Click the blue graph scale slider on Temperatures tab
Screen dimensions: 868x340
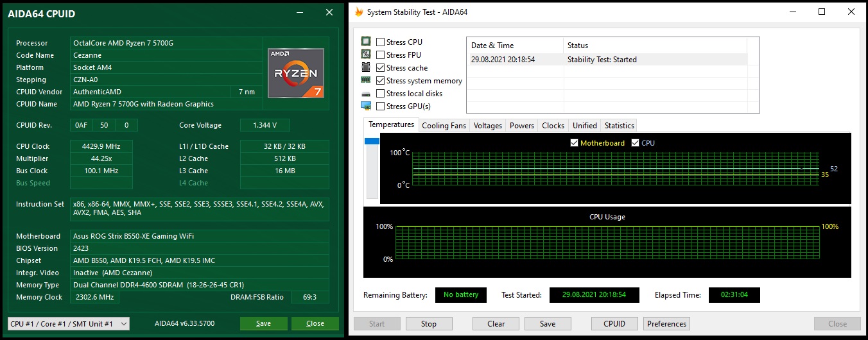click(x=372, y=141)
